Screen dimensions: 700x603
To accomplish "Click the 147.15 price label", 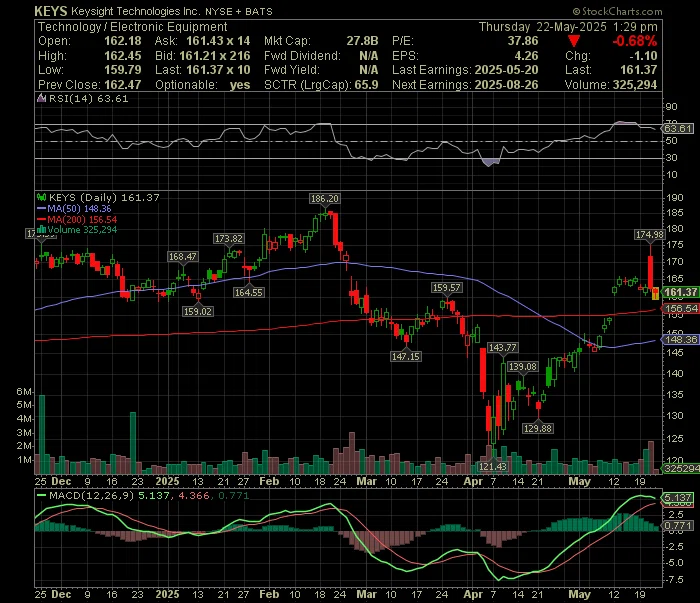I will [406, 356].
